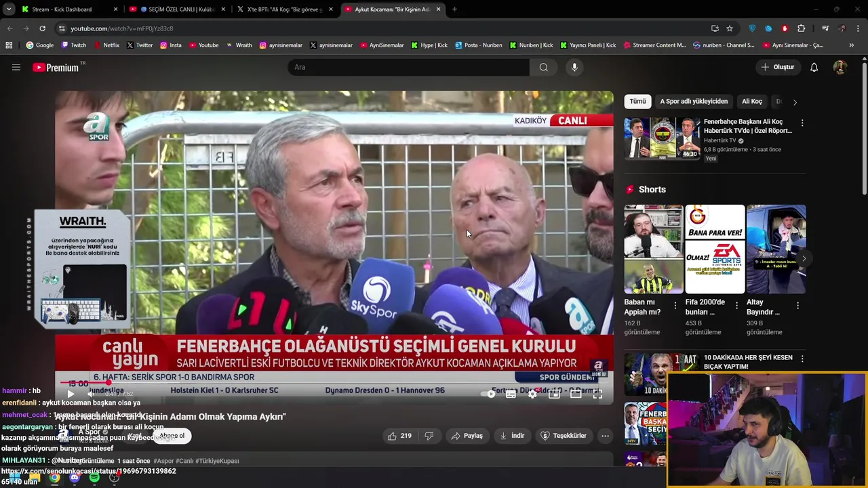The width and height of the screenshot is (868, 488).
Task: Open options for 10 DAKİKADA HER ŞEYİ KESEN video
Action: 802,359
